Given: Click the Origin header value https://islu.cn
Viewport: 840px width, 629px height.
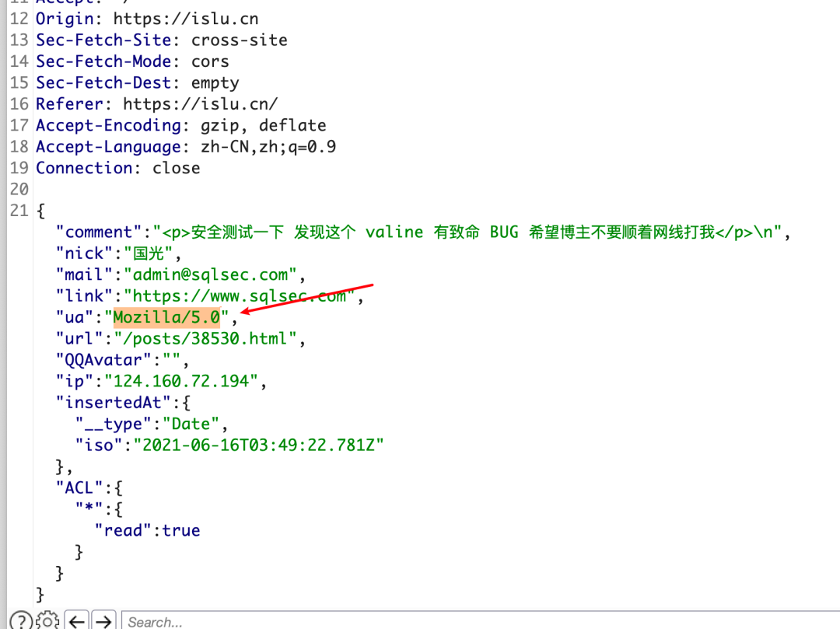Looking at the screenshot, I should coord(186,19).
